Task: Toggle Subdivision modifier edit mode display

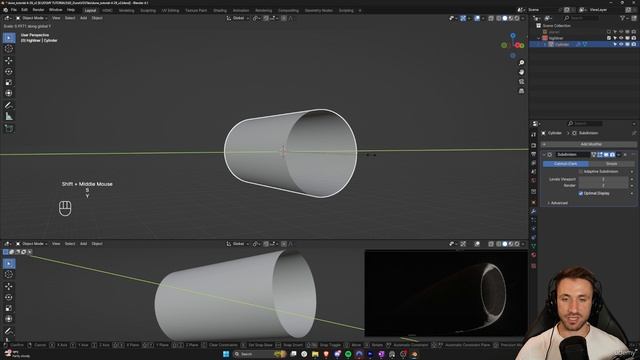Action: tap(600, 155)
